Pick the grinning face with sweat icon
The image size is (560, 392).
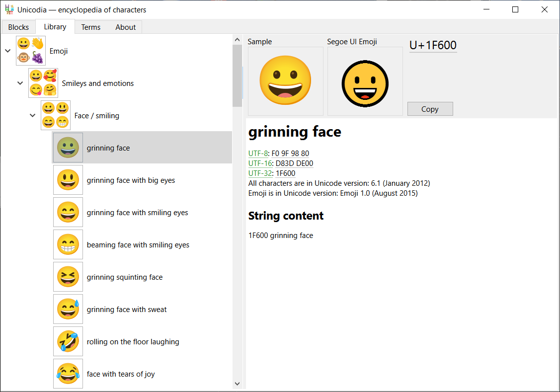68,310
